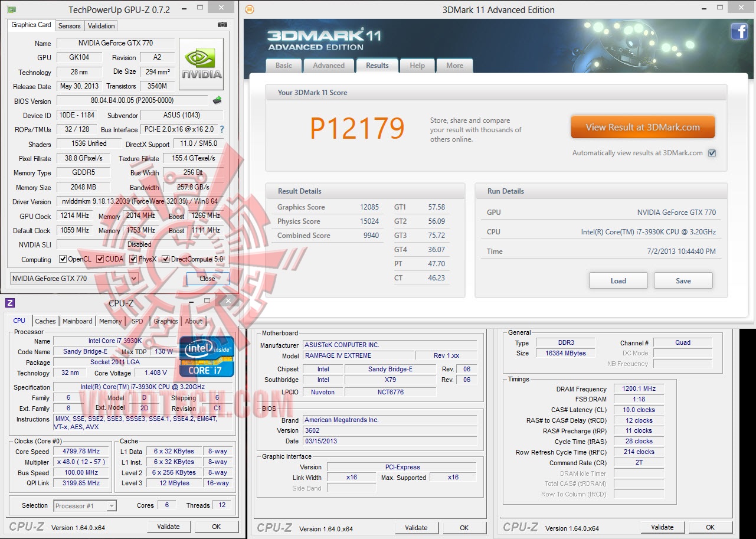Open the About tab in CPU-Z

pos(194,321)
